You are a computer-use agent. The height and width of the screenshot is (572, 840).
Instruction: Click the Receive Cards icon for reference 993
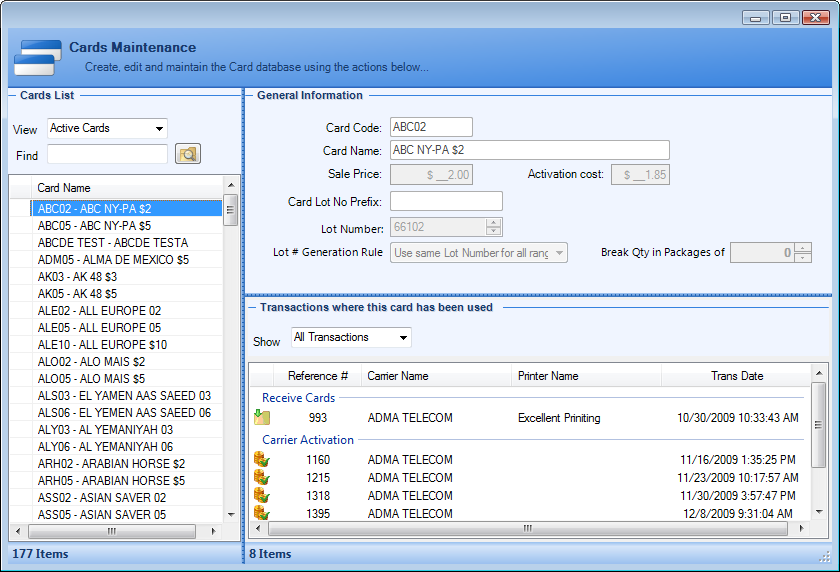pyautogui.click(x=262, y=418)
